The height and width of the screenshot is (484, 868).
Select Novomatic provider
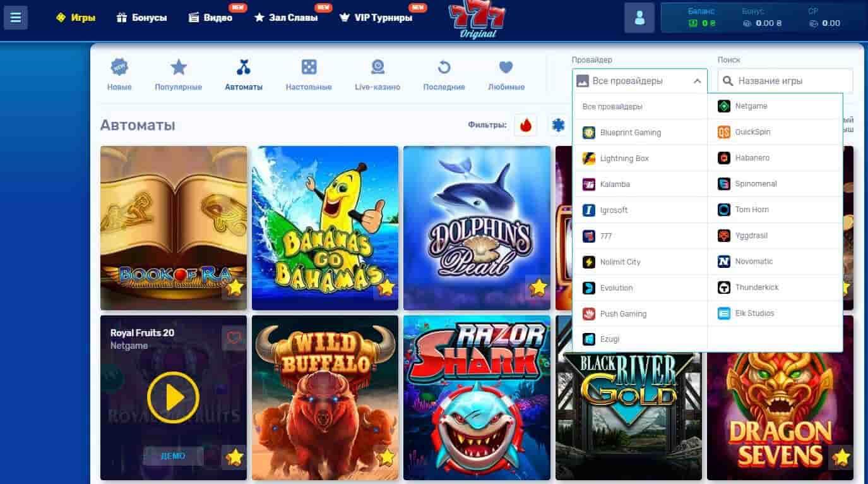click(x=775, y=262)
